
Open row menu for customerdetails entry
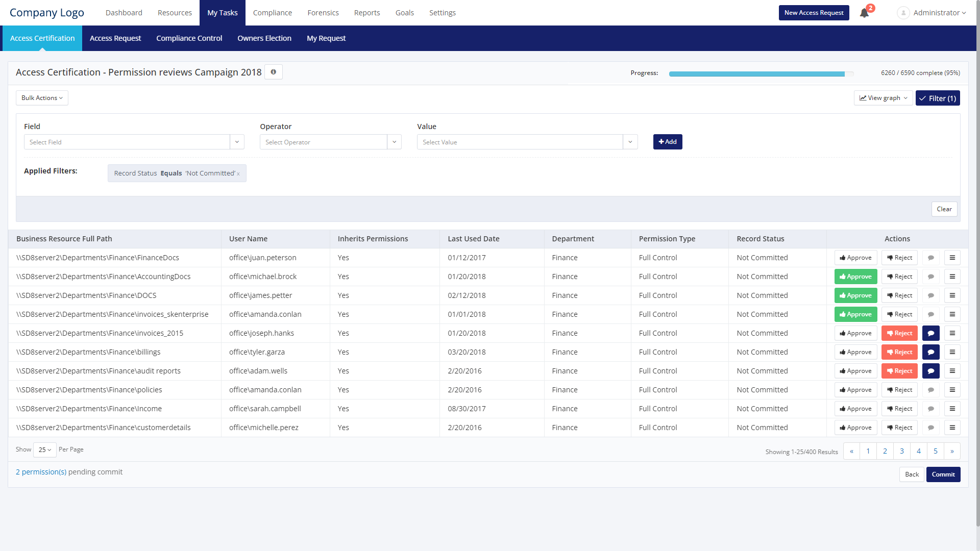pyautogui.click(x=952, y=428)
